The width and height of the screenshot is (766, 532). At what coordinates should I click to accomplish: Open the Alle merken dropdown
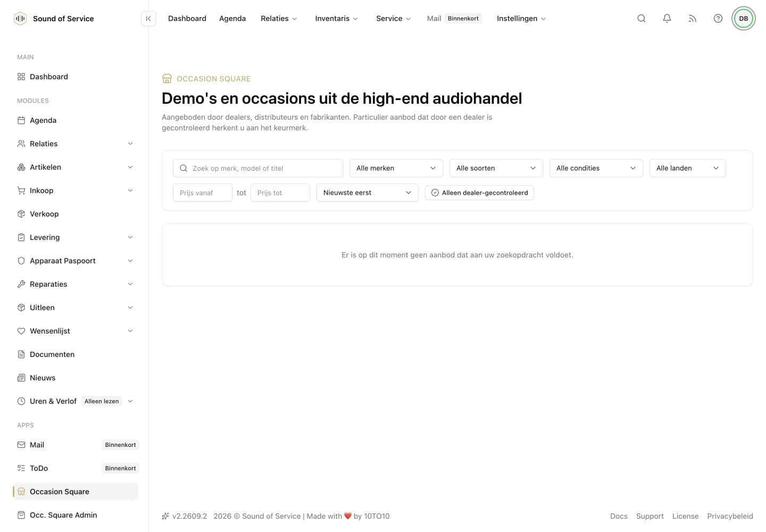click(x=396, y=168)
